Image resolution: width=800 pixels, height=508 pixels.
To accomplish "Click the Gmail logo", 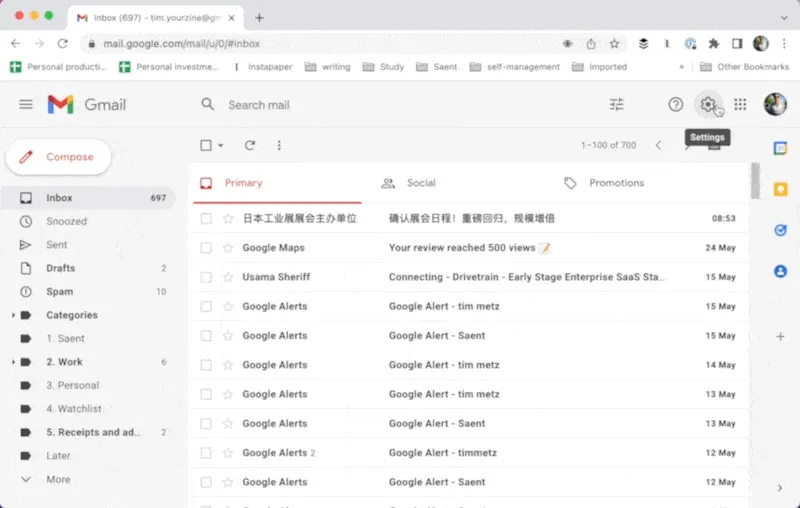I will click(87, 105).
